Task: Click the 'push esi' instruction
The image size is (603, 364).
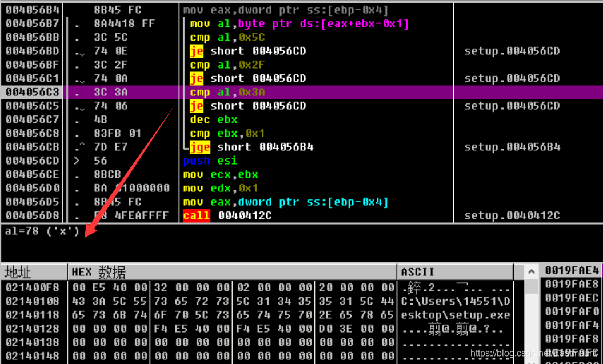Action: [210, 161]
